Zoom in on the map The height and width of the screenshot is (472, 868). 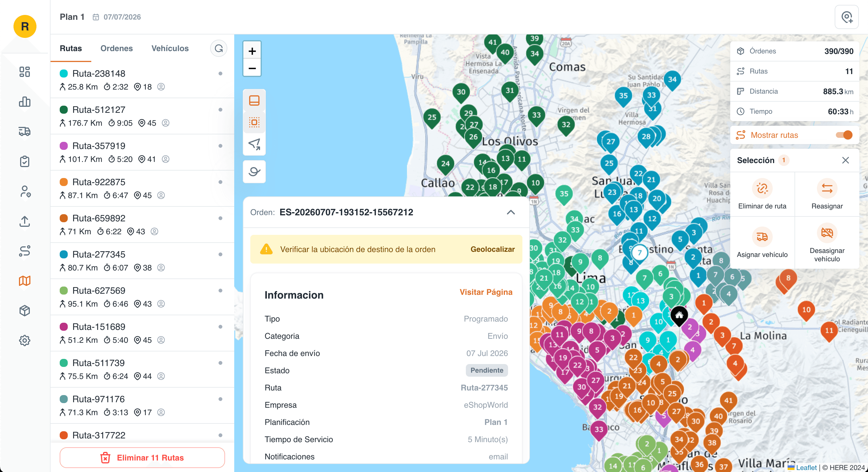(252, 51)
